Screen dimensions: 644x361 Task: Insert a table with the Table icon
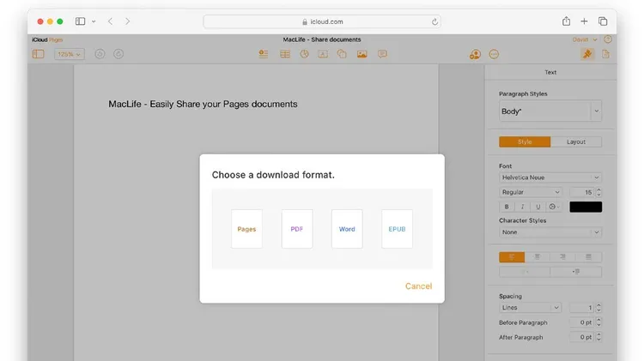tap(284, 54)
